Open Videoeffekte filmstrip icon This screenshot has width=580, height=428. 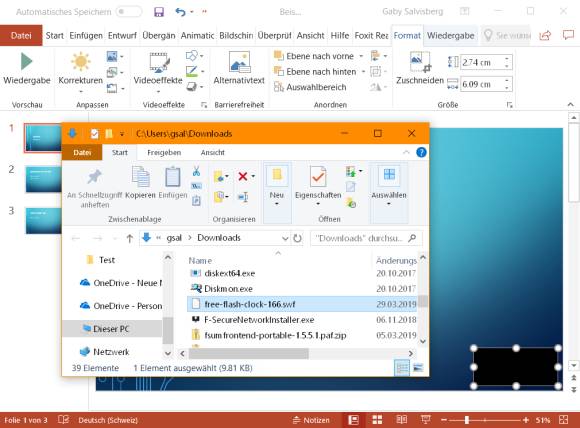coord(159,63)
